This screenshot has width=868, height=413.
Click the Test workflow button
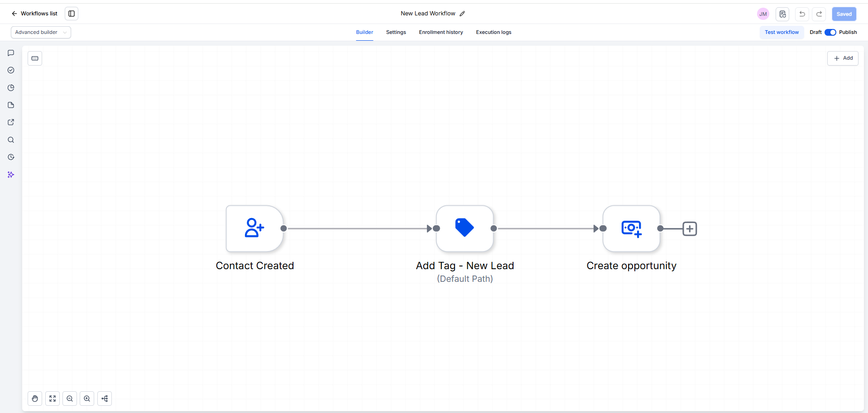pos(782,32)
